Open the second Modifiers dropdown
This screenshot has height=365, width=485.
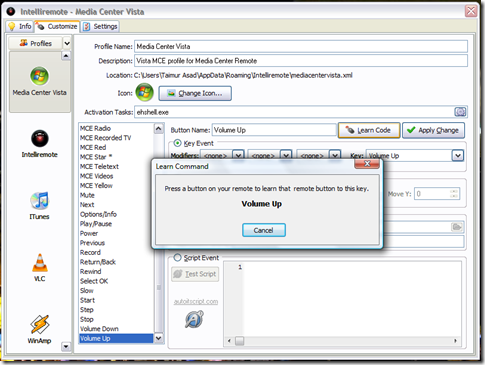click(x=286, y=155)
